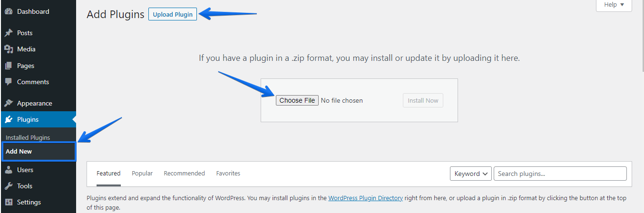Image resolution: width=644 pixels, height=213 pixels.
Task: Click the Appearance paintbrush icon
Action: point(9,103)
